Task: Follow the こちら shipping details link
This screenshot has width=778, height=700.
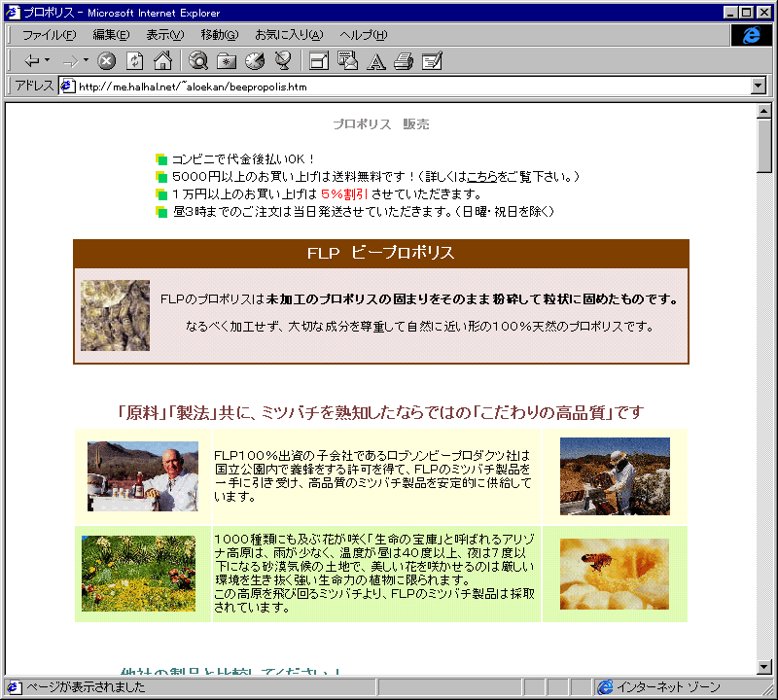Action: pyautogui.click(x=481, y=176)
